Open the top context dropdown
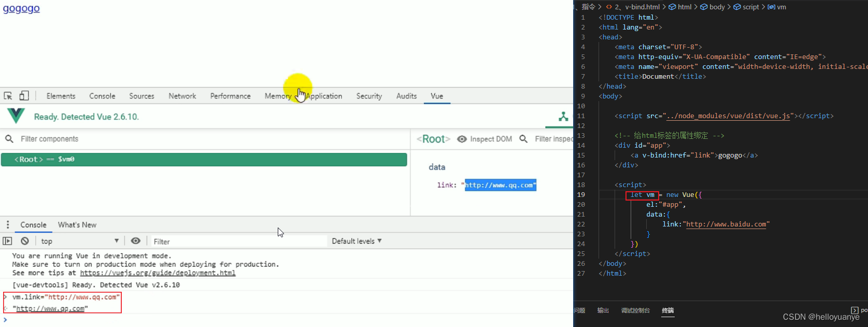Screen dimensions: 868x327 pos(80,241)
